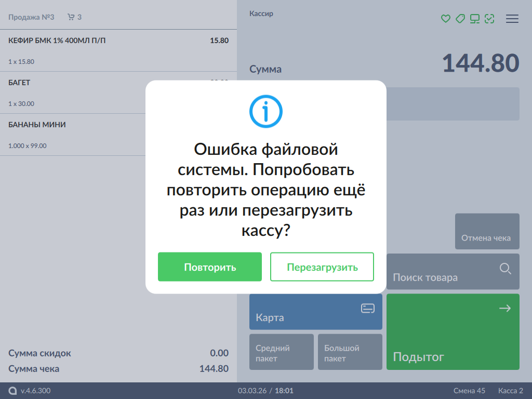Open the hamburger menu
This screenshot has height=399, width=532.
click(x=512, y=19)
